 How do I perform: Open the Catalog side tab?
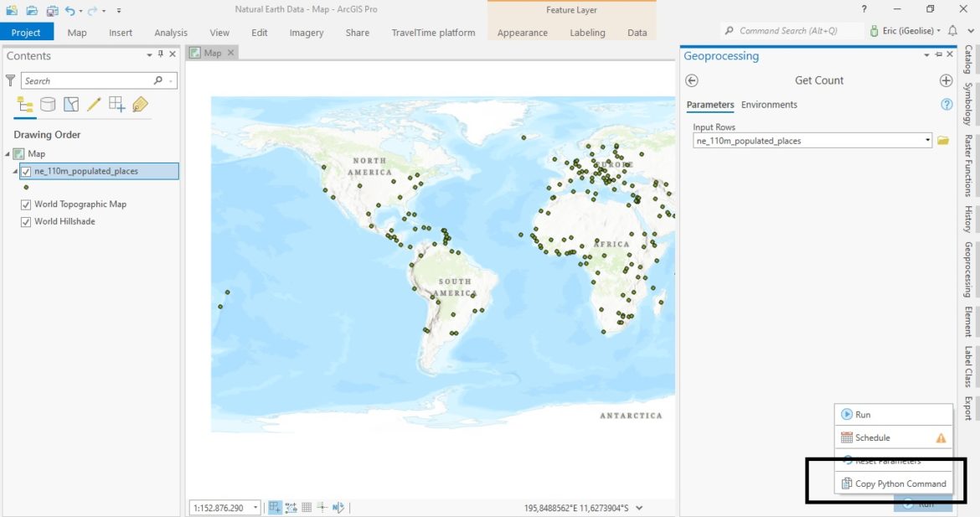(967, 59)
